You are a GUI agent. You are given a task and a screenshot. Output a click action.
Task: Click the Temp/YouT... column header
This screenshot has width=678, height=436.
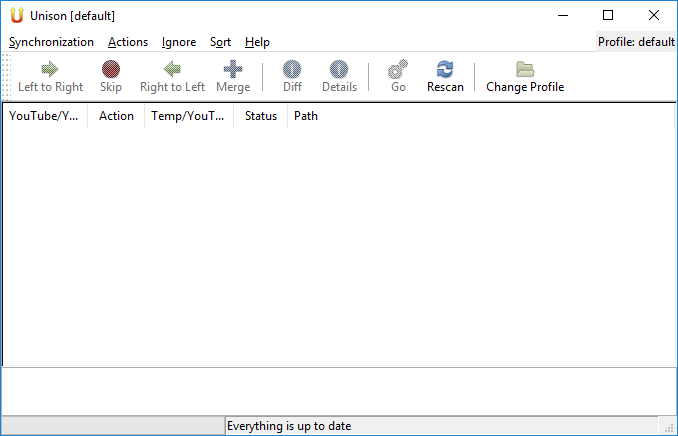tap(188, 116)
